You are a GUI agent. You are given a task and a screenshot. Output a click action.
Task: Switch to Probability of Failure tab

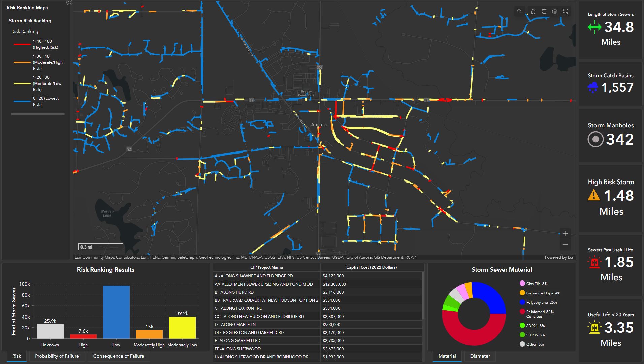(57, 356)
